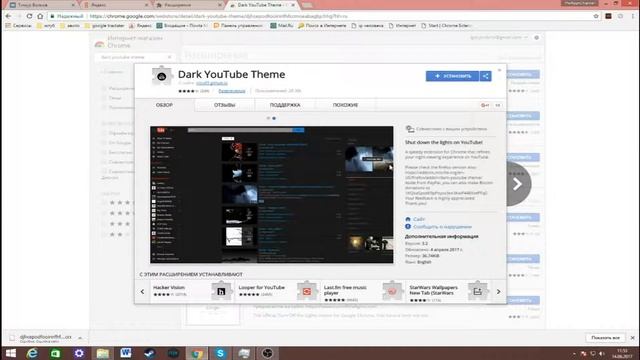Click the browser home icon
This screenshot has height=360, width=640.
(40, 16)
